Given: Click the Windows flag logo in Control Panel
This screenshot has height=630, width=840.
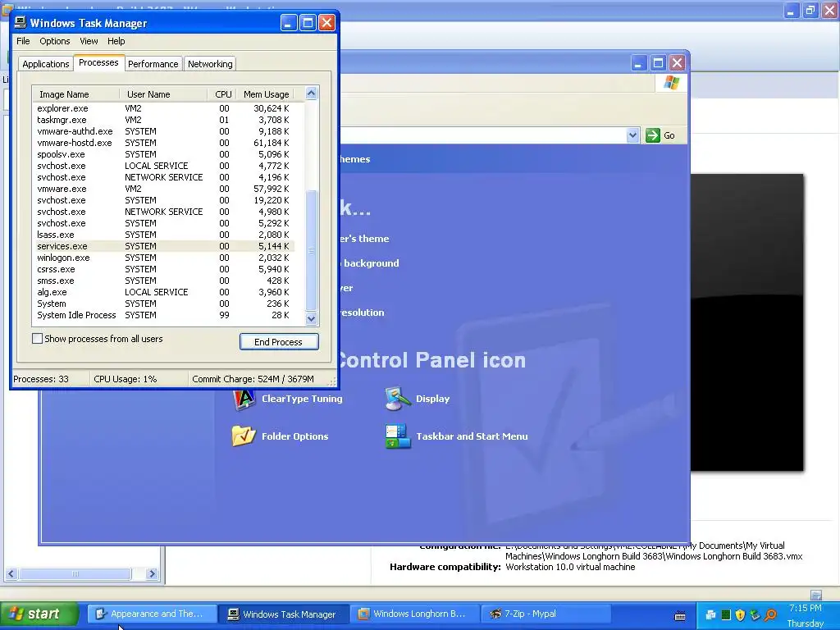Looking at the screenshot, I should tap(671, 83).
